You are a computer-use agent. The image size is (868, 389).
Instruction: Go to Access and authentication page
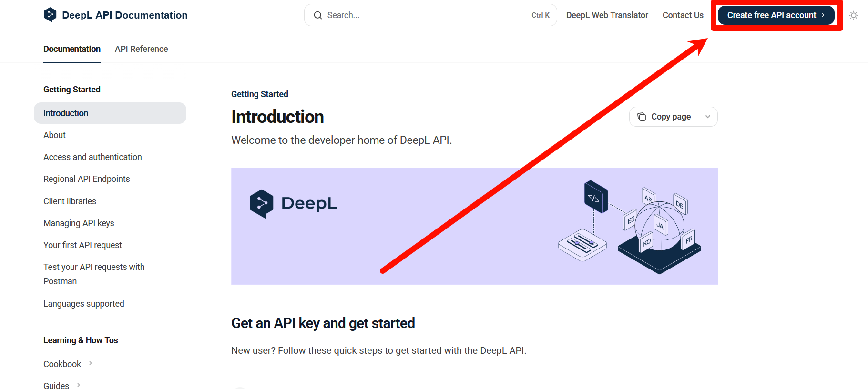pyautogui.click(x=92, y=157)
